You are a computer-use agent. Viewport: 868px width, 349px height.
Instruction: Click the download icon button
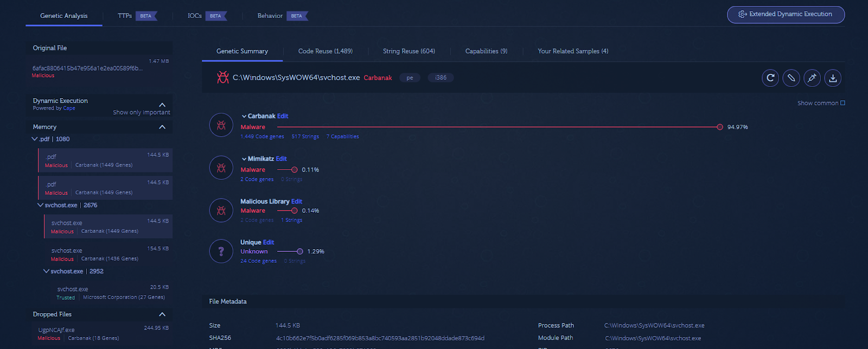[x=833, y=78]
